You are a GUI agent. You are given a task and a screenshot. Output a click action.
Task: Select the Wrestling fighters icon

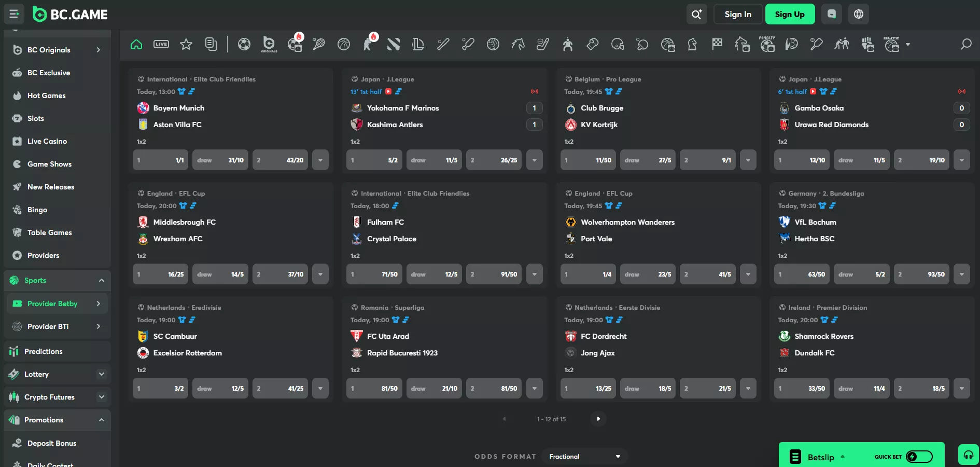click(842, 45)
